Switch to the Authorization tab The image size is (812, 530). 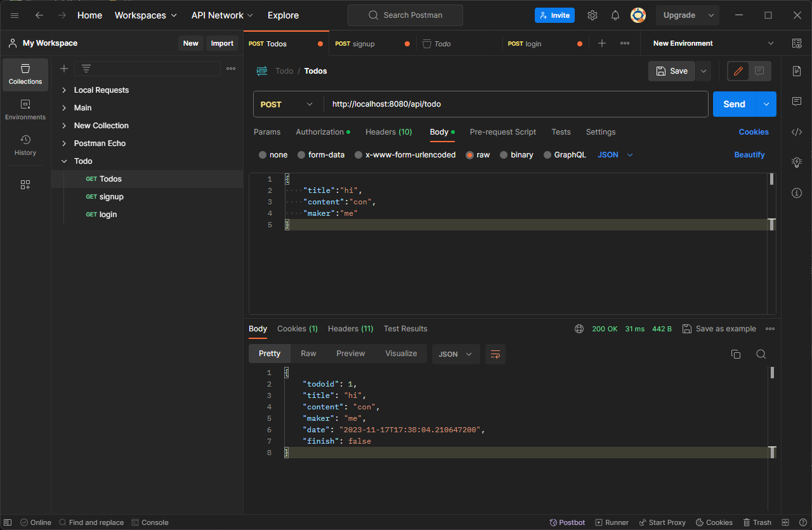coord(323,132)
